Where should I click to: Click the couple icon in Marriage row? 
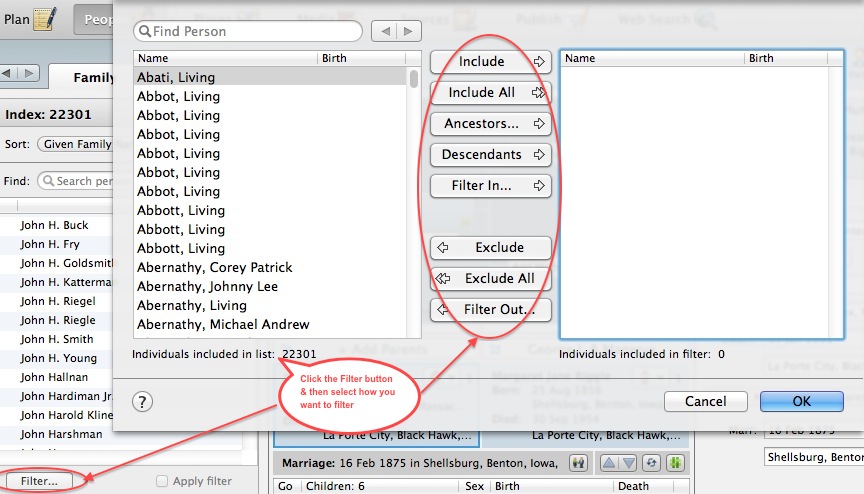click(x=578, y=463)
